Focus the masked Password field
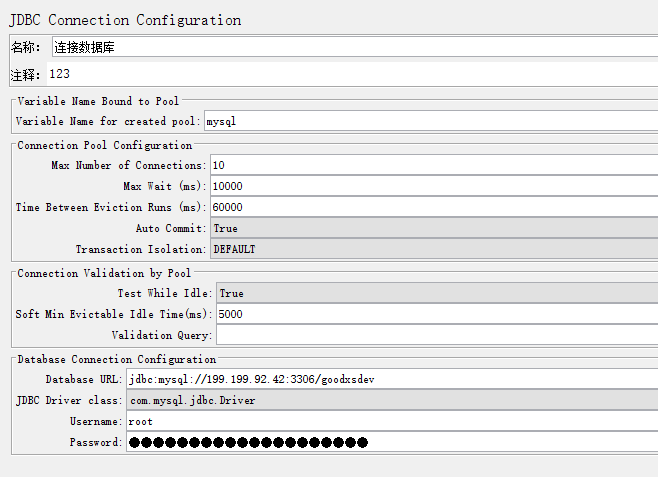Image resolution: width=658 pixels, height=477 pixels. coord(390,442)
